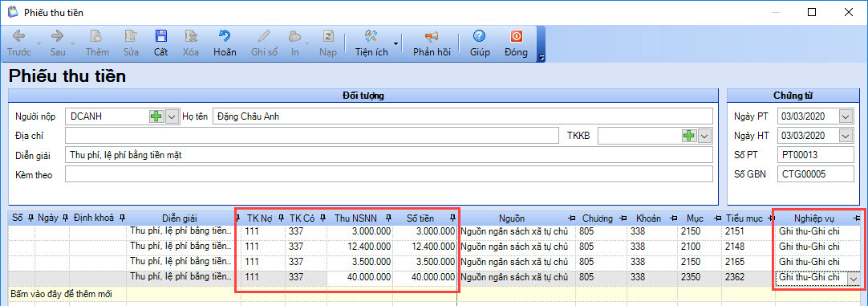The width and height of the screenshot is (868, 306).
Task: Toggle pin on TK Nợ column header
Action: tap(281, 218)
